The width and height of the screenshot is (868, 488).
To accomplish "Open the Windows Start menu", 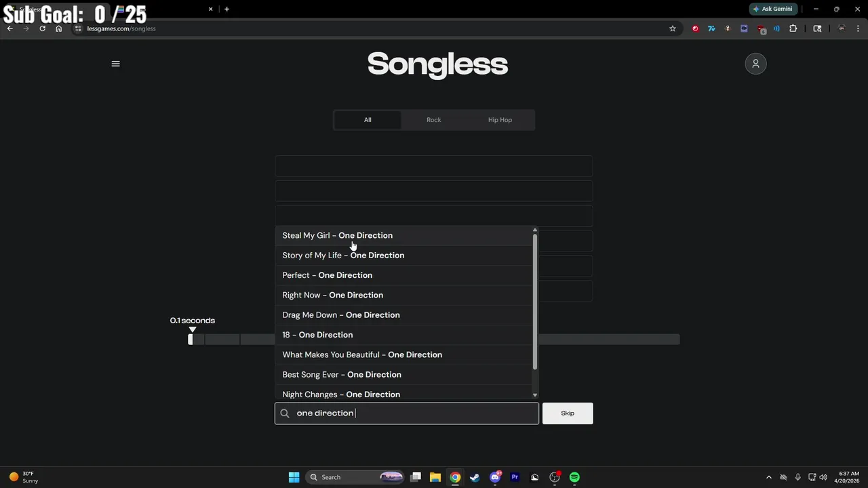I will point(294,477).
